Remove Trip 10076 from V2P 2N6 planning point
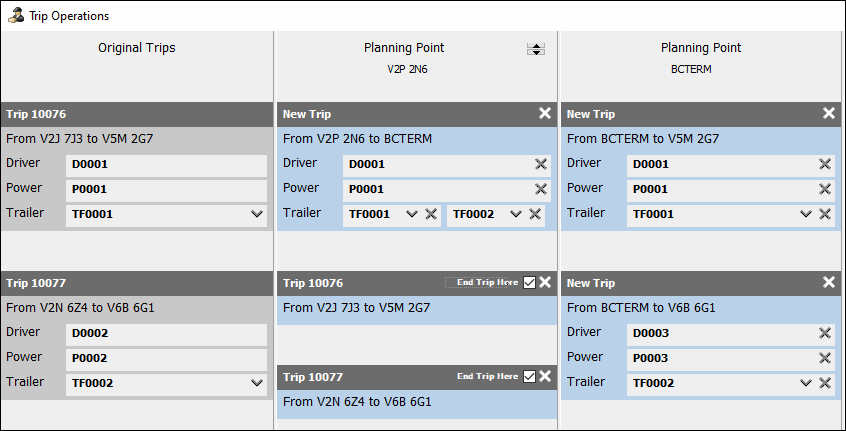Screen dimensions: 846x431 545,283
